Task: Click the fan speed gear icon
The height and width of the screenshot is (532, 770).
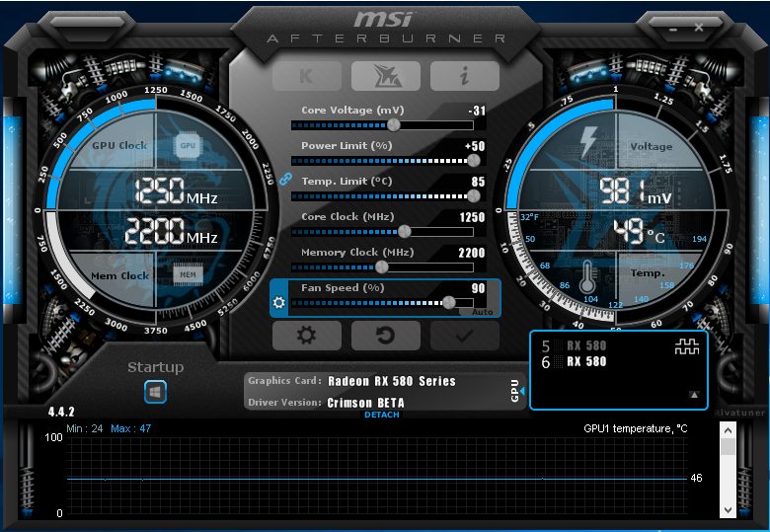Action: [x=279, y=302]
